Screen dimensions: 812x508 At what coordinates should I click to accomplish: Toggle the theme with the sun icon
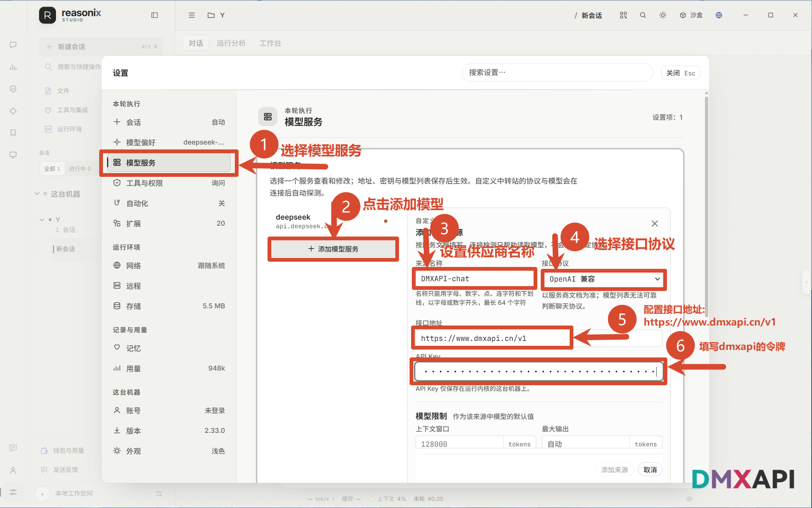[663, 15]
